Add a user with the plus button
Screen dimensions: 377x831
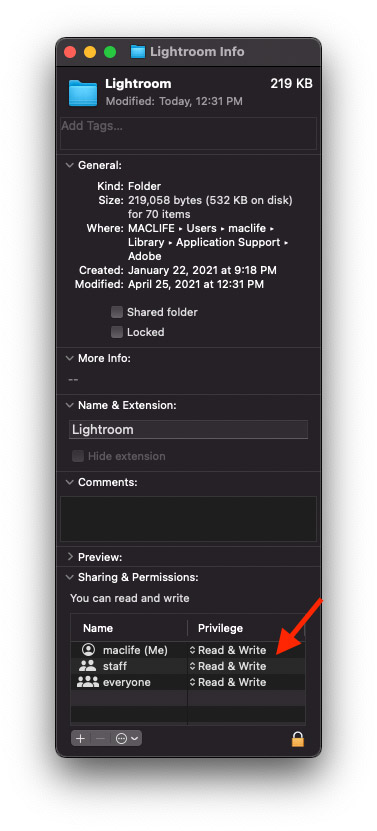pos(81,739)
